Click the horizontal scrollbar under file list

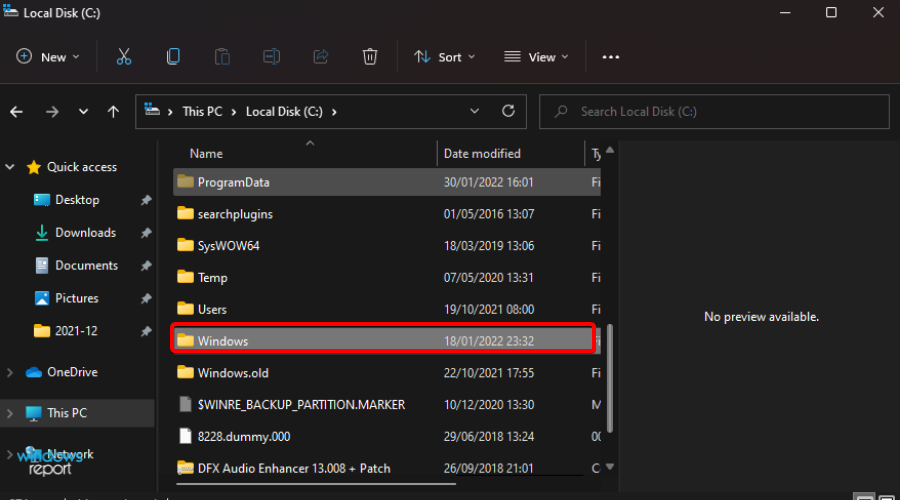(316, 484)
